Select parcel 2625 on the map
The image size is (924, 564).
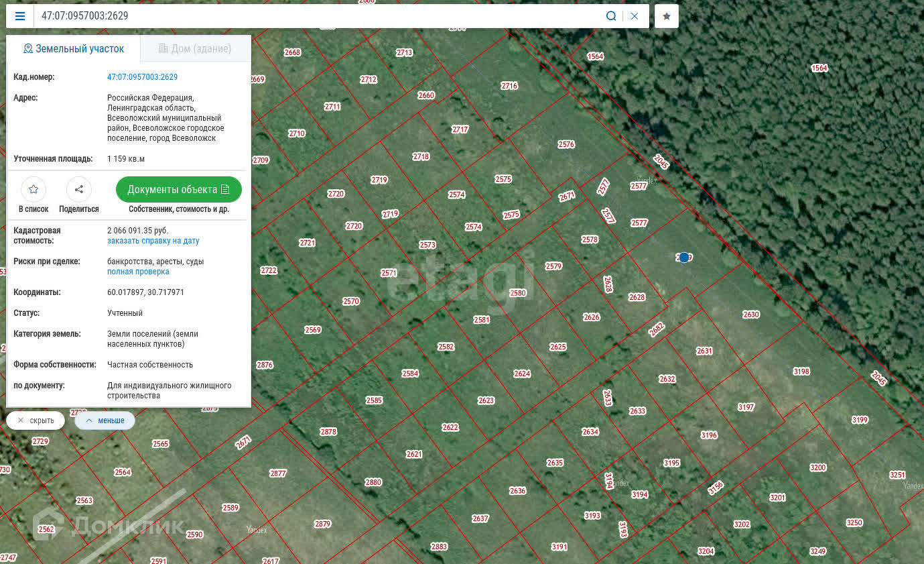click(x=558, y=347)
